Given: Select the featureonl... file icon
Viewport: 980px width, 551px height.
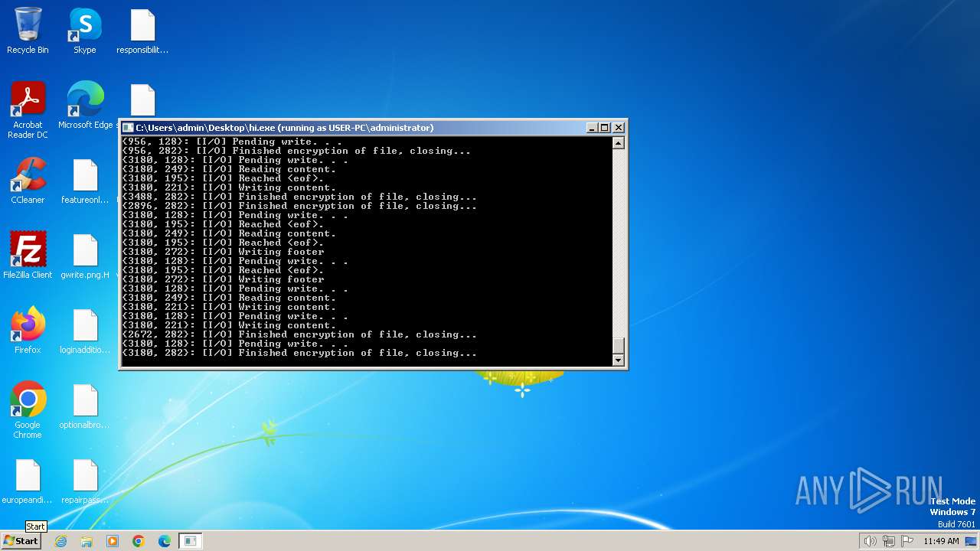Looking at the screenshot, I should 85,181.
